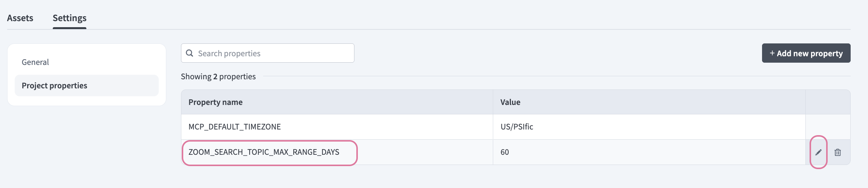Viewport: 868px width, 188px height.
Task: Click the trash delete icon for ZOOM_SEARCH_TOPIC_MAX_RANGE_DAYS
Action: 837,152
